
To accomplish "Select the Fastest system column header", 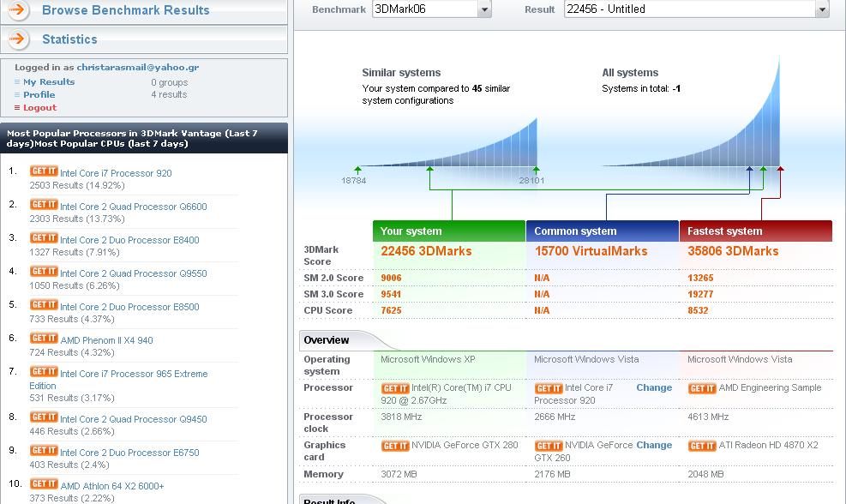I will pos(756,231).
